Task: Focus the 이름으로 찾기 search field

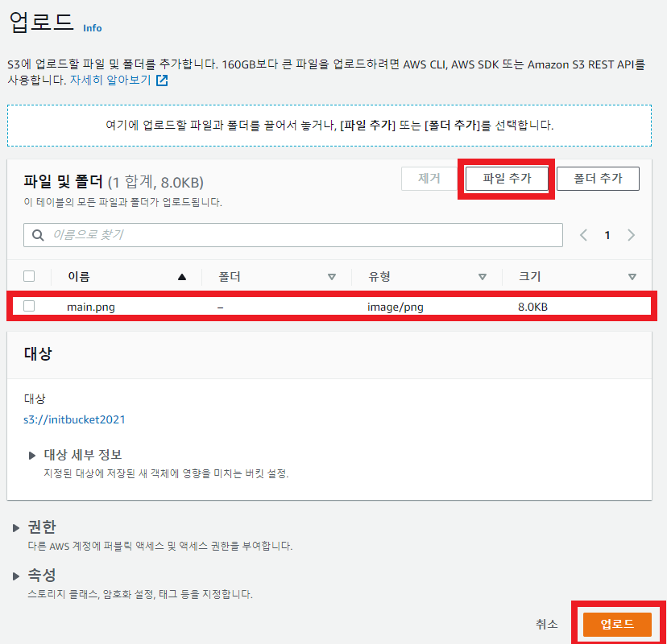Action: [293, 235]
